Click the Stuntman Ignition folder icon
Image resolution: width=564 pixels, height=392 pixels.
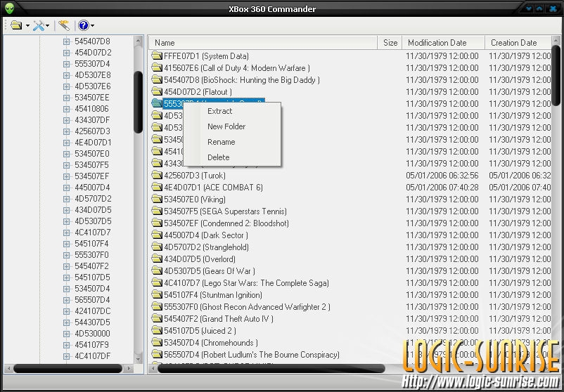[x=157, y=294]
